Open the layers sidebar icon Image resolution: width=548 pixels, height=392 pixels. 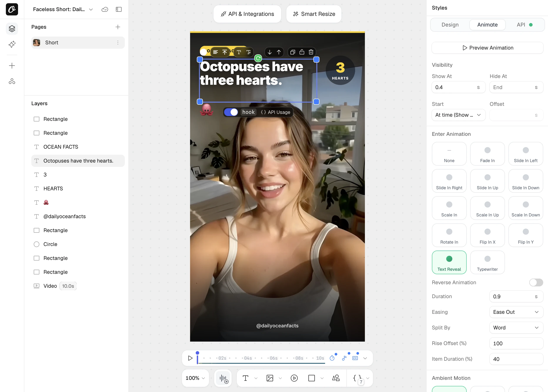click(12, 29)
